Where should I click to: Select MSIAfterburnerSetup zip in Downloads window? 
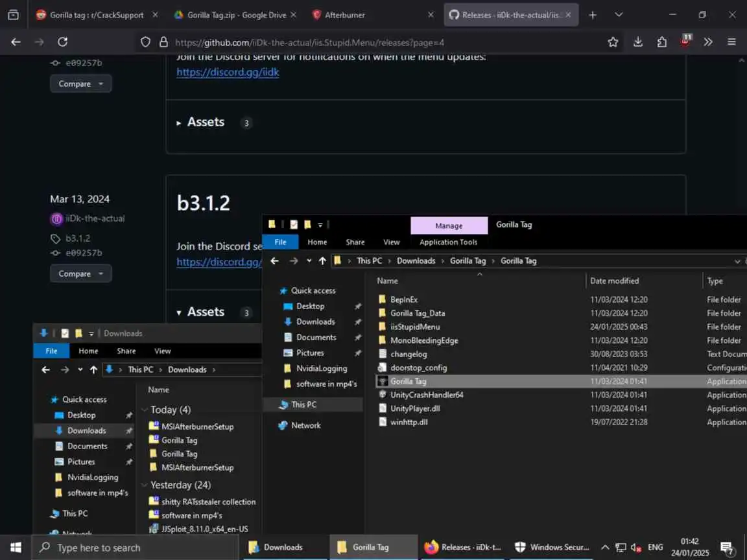197,426
